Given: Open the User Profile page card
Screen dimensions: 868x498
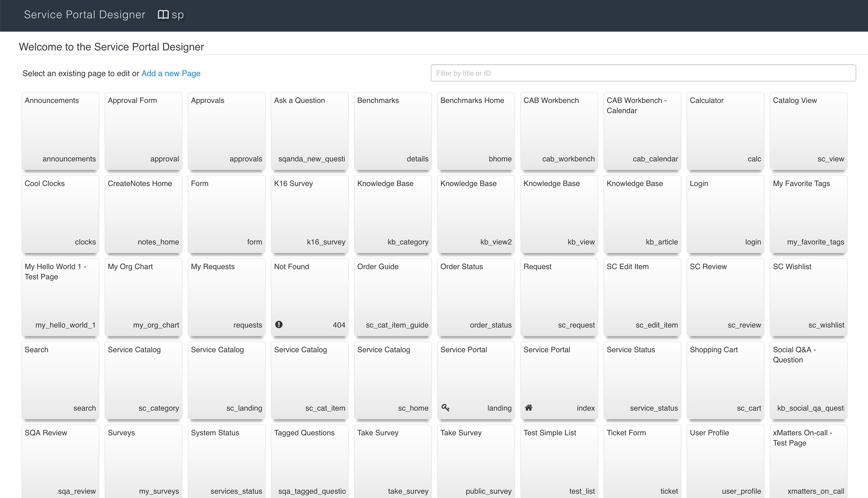Looking at the screenshot, I should [725, 462].
